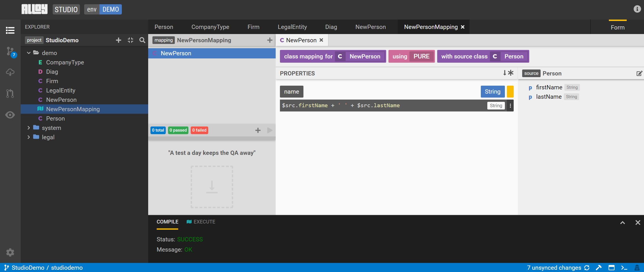Screen dimensions: 644x272
Task: Switch to the LegalEntity tab
Action: tap(292, 27)
